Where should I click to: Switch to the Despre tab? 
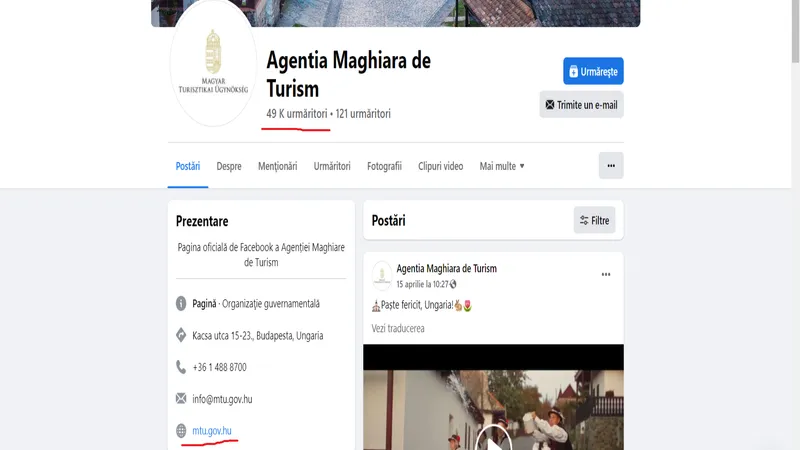pos(229,166)
